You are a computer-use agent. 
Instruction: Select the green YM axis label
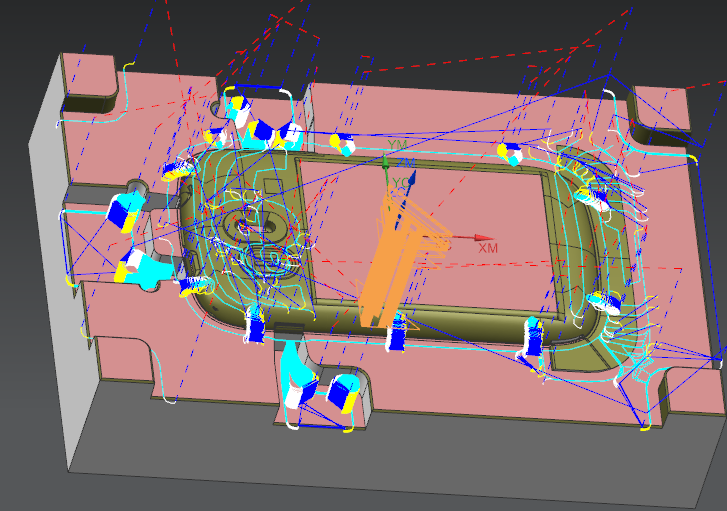click(x=393, y=146)
